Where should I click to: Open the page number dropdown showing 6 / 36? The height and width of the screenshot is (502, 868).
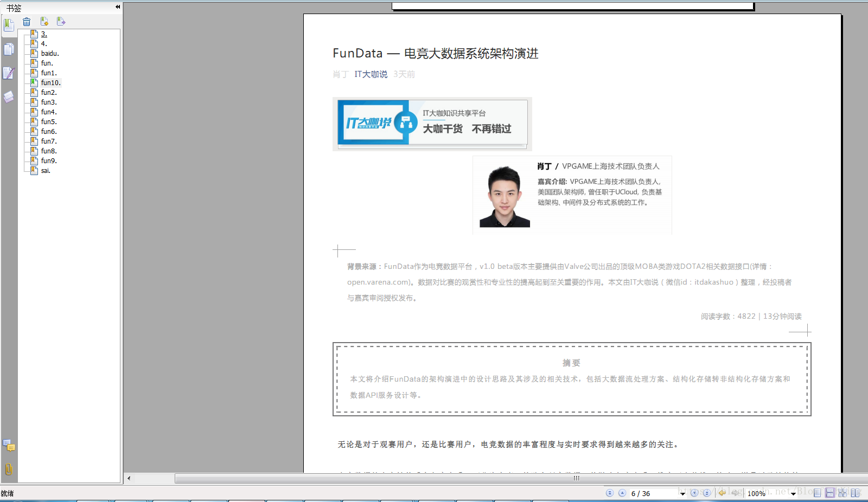click(x=682, y=494)
